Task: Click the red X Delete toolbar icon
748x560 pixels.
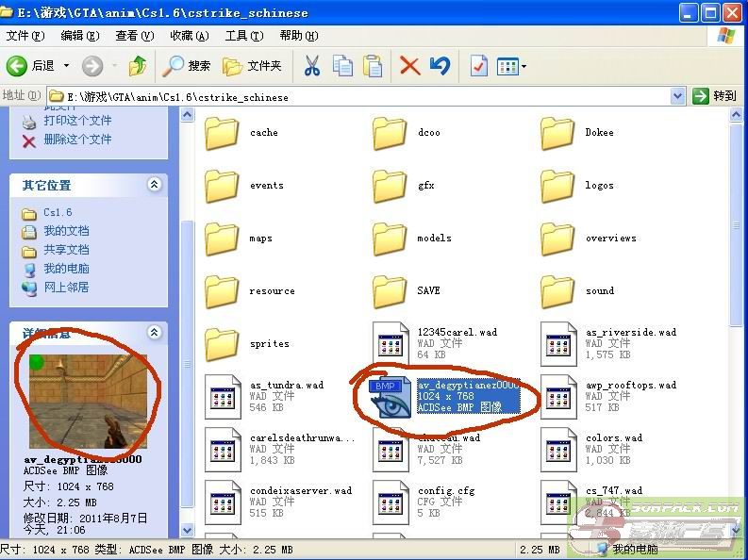Action: [409, 66]
